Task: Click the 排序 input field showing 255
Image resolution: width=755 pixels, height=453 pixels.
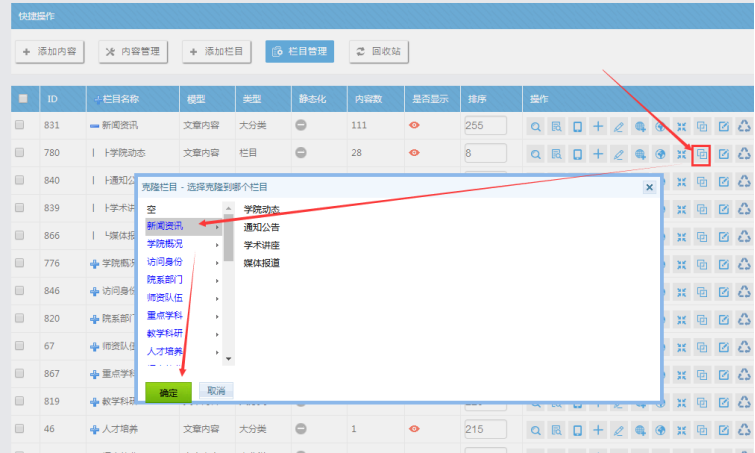Action: [x=488, y=126]
